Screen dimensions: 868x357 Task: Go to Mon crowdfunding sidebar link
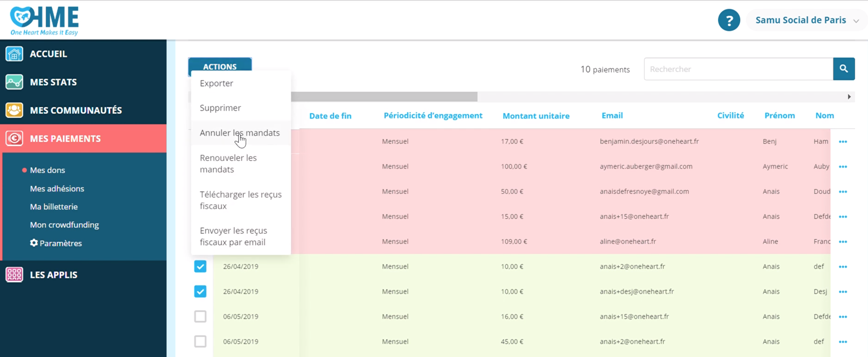coord(64,225)
